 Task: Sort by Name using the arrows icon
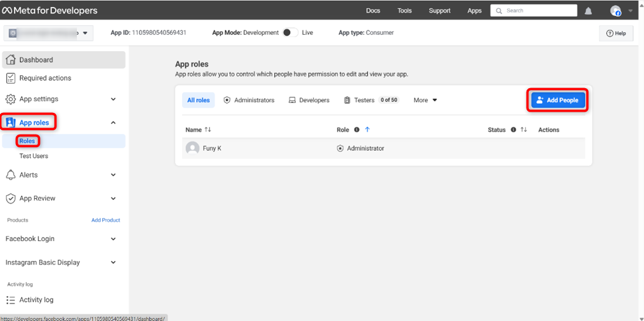(208, 129)
